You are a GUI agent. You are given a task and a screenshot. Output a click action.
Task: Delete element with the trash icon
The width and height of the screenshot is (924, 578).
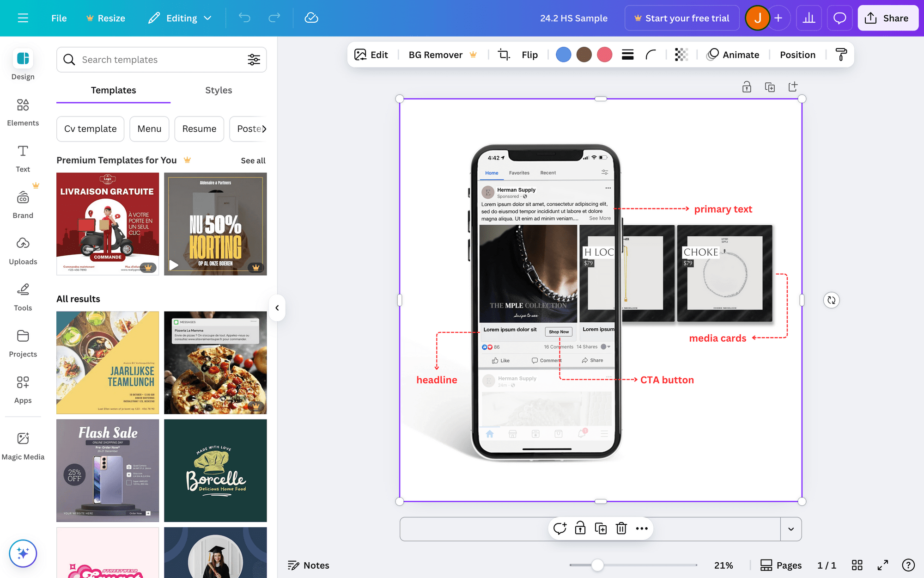[621, 528]
